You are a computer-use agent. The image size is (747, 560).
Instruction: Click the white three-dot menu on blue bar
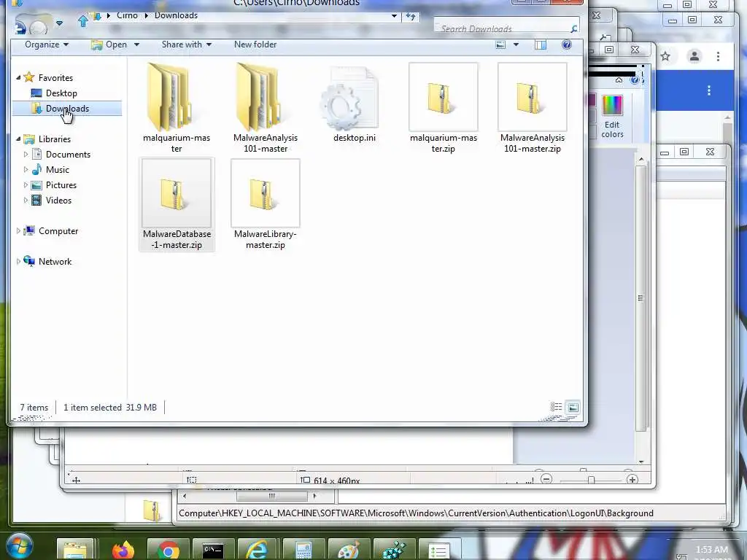709,90
